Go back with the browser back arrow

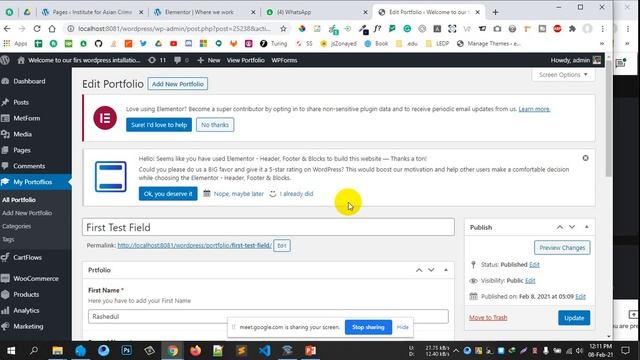[7, 29]
